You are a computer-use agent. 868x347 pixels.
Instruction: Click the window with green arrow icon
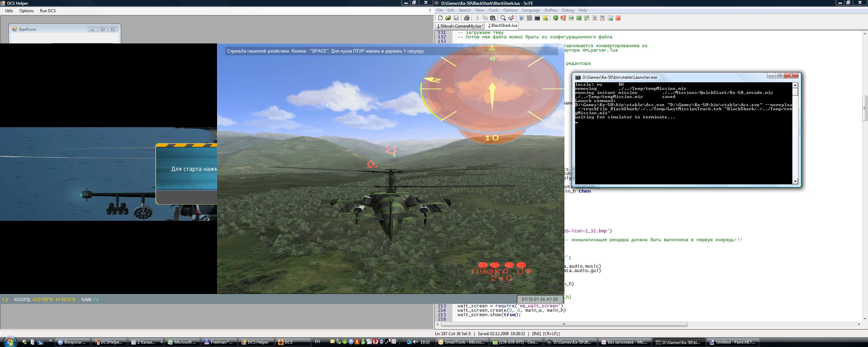coord(610,18)
